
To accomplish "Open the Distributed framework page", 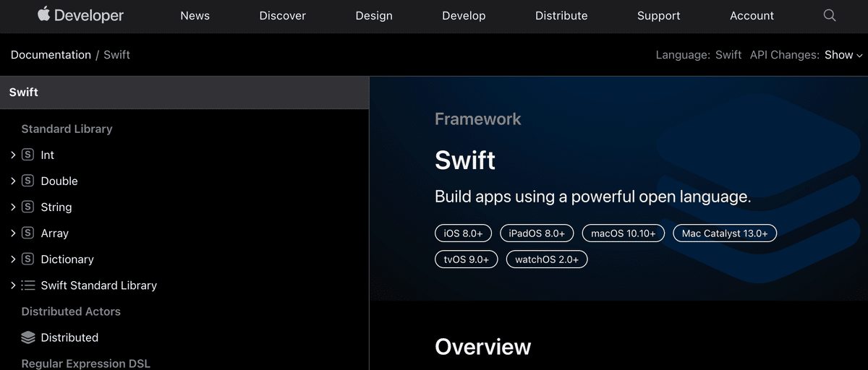I will (x=69, y=337).
